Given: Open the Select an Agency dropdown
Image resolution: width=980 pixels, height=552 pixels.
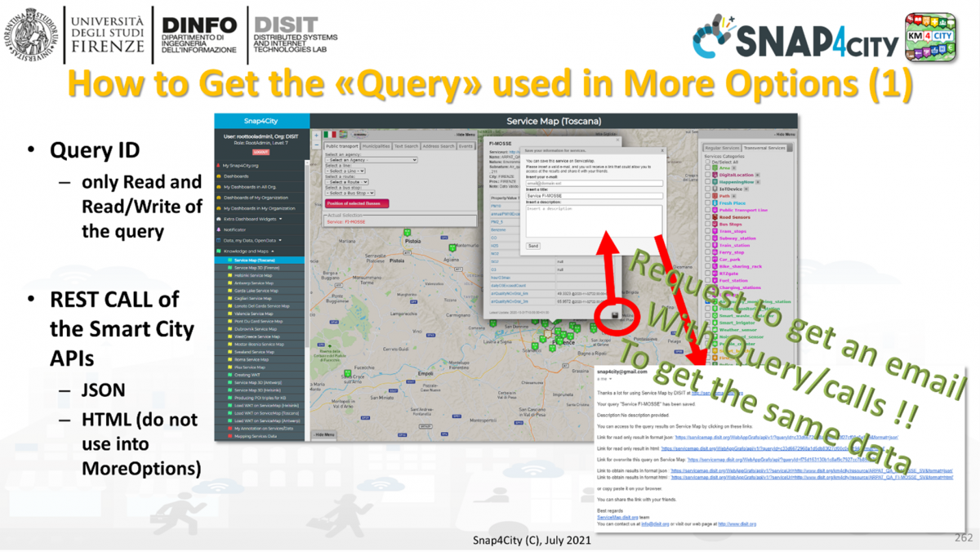Looking at the screenshot, I should [x=372, y=160].
